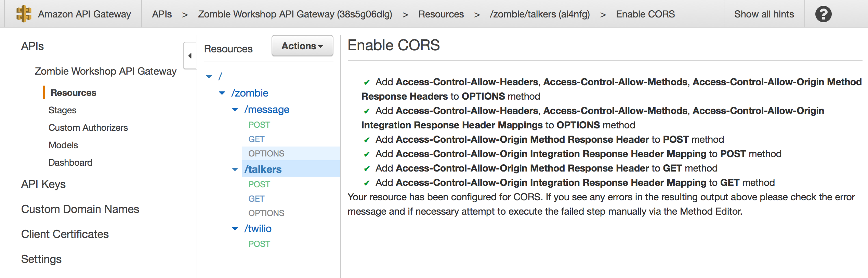Open the help question mark icon

(x=823, y=14)
